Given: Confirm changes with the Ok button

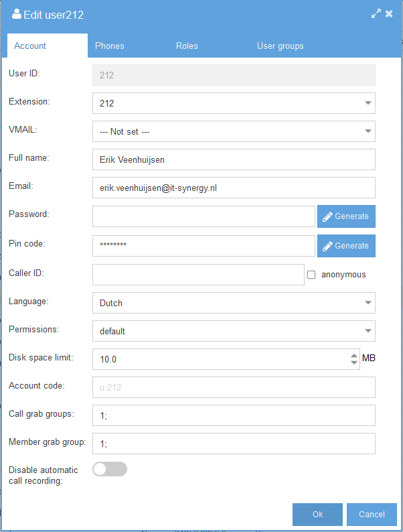Looking at the screenshot, I should pyautogui.click(x=317, y=515).
